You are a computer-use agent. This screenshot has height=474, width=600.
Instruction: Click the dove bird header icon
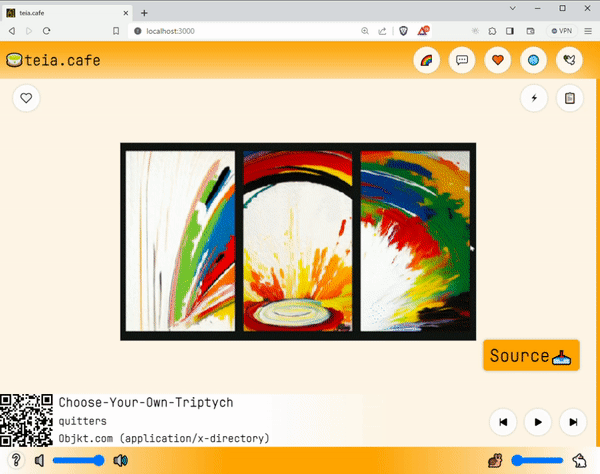[x=569, y=60]
